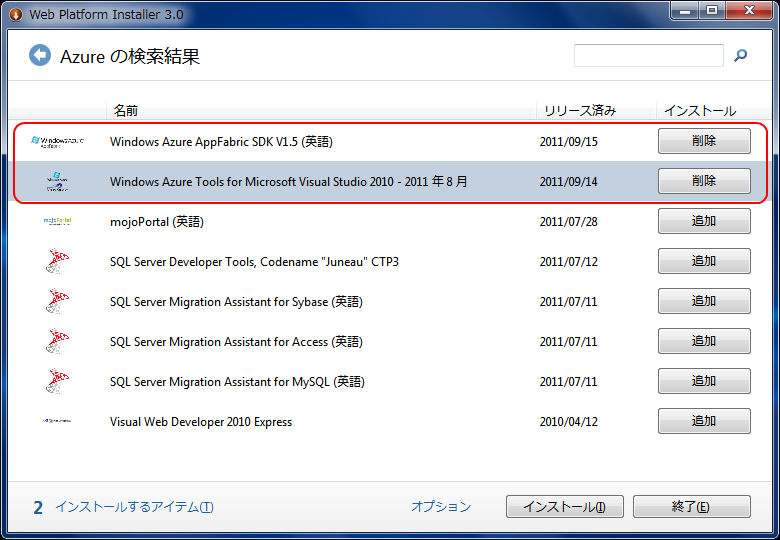
Task: Select Windows Azure AppFabric SDK V1.5 (英語) row text
Action: [x=221, y=142]
